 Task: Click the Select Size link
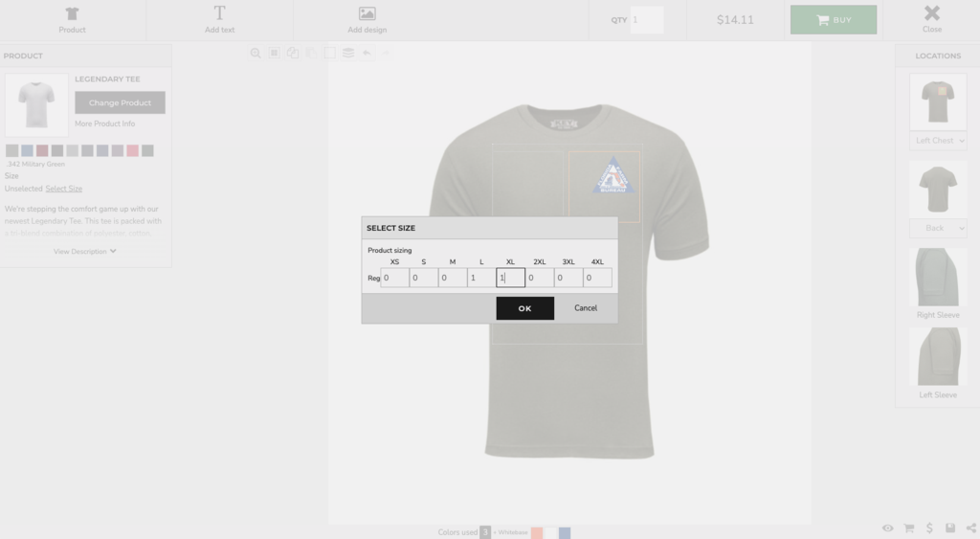[x=64, y=189]
